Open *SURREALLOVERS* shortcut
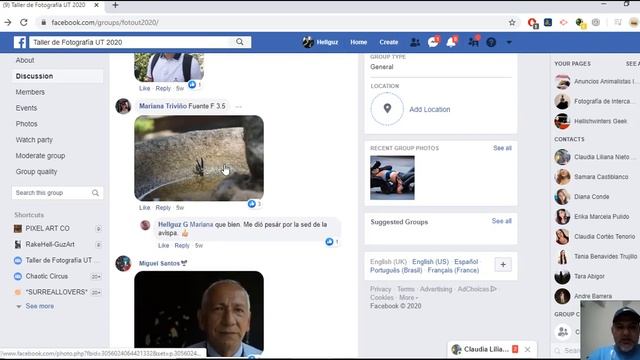 coord(56,292)
